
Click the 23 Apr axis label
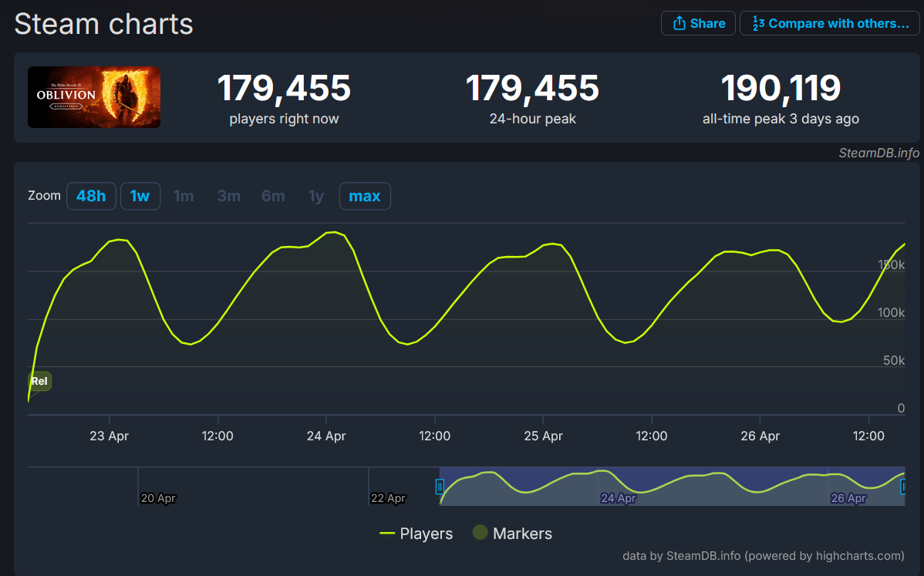coord(109,436)
